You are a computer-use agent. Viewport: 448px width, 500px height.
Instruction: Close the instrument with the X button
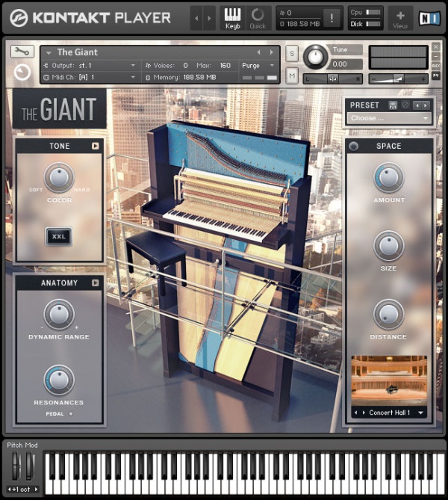436,46
